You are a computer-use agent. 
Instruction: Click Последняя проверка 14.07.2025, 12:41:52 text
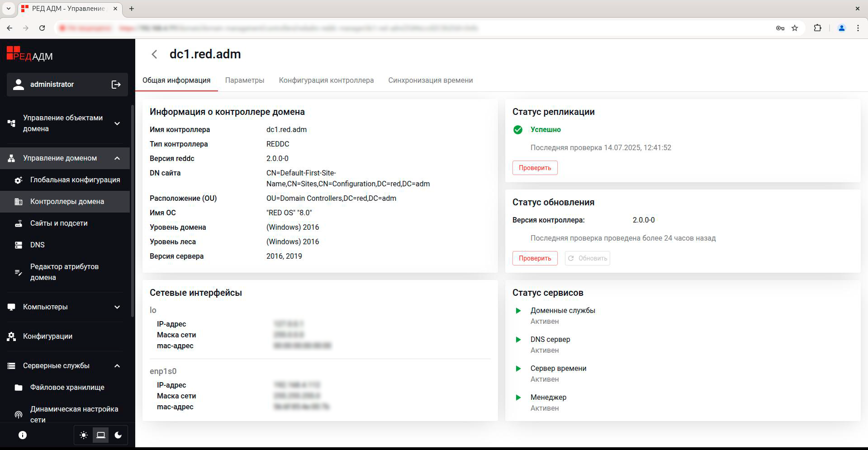point(601,148)
